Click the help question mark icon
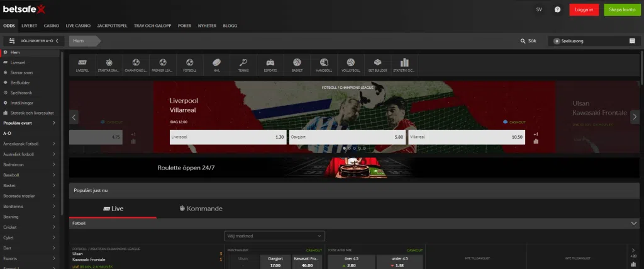The width and height of the screenshot is (644, 269). tap(557, 9)
